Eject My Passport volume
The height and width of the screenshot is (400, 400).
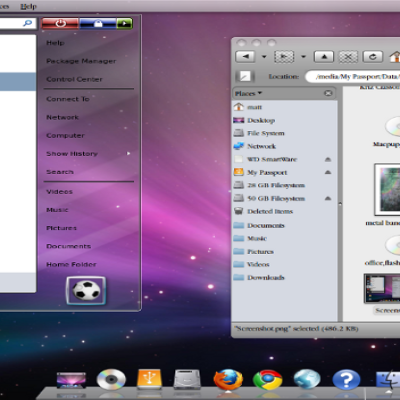[x=328, y=172]
